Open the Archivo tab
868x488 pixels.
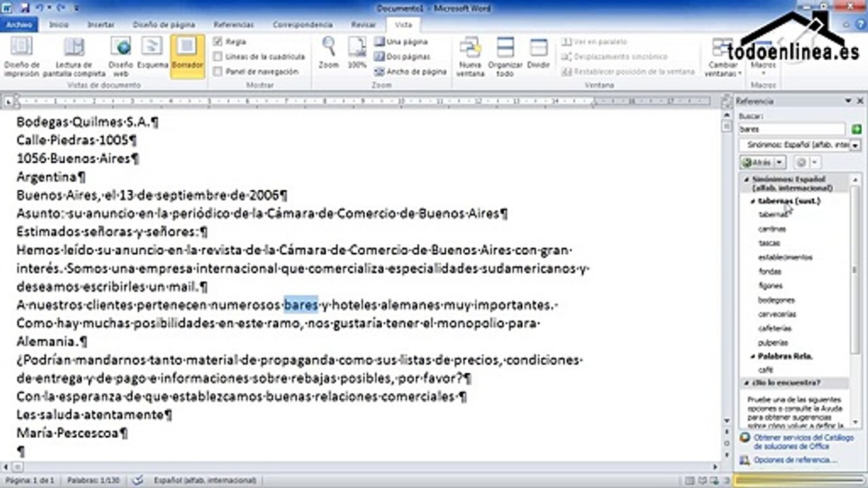point(20,24)
